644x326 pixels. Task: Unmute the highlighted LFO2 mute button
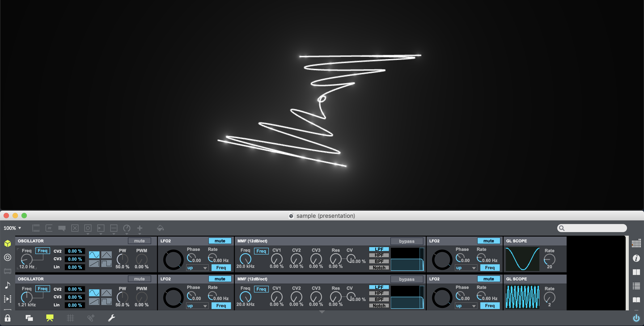220,241
